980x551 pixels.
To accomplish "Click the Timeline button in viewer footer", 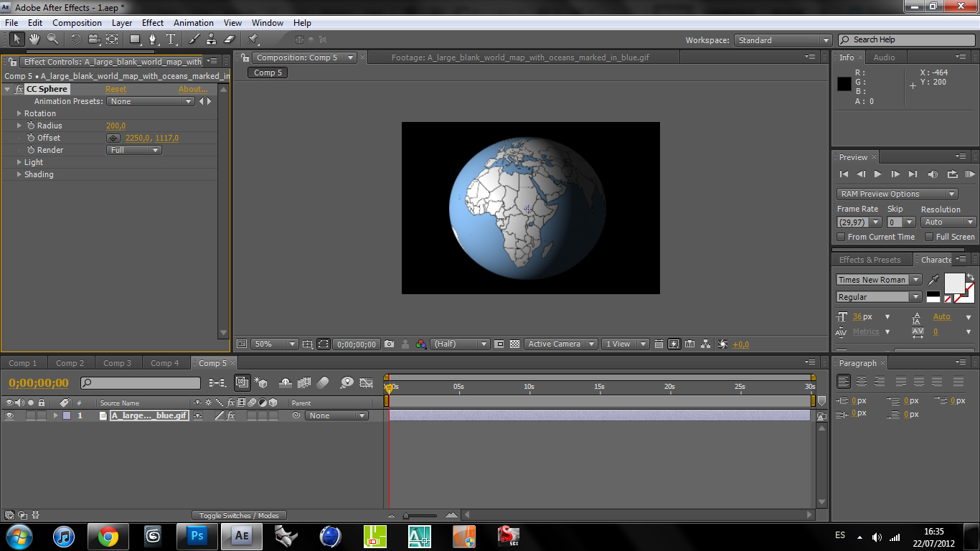I will [689, 344].
